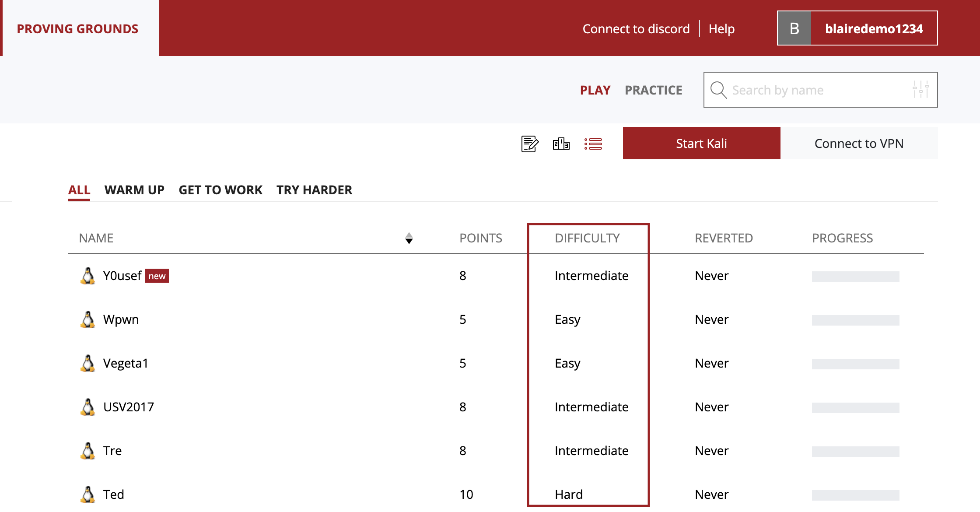Open the blairedemo1234 account menu
The height and width of the screenshot is (512, 980).
[857, 28]
